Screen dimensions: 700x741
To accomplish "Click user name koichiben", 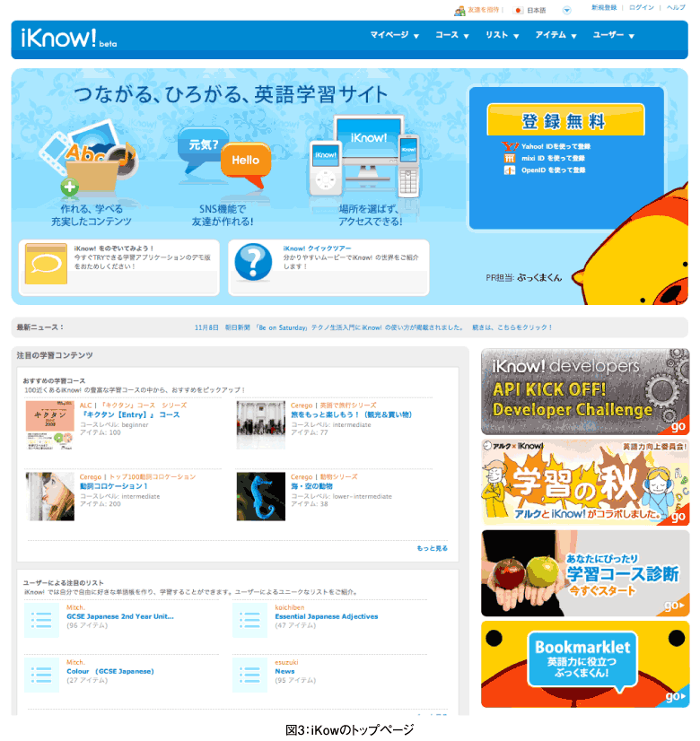I will [290, 607].
